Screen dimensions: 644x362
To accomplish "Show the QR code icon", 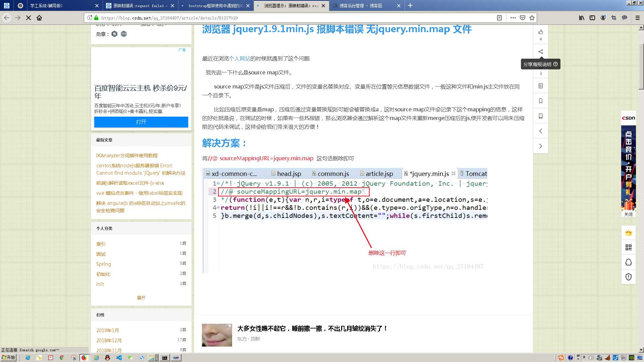I will click(x=628, y=247).
